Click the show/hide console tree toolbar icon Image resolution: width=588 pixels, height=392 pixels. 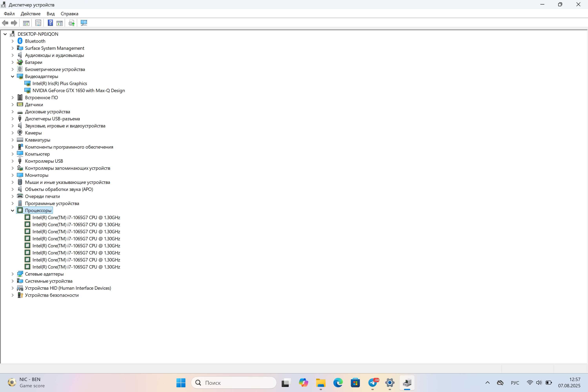[26, 23]
